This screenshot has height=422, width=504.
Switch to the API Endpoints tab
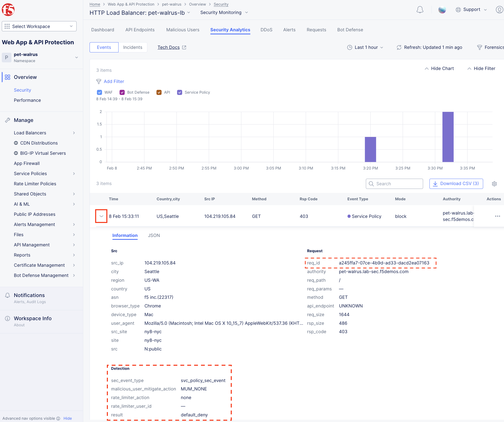click(140, 30)
